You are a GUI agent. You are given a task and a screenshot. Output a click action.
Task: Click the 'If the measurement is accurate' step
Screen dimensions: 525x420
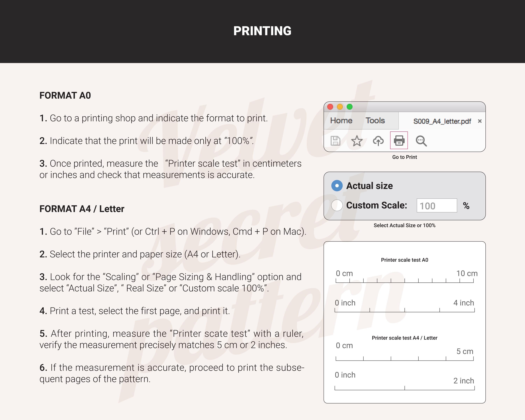pos(172,373)
